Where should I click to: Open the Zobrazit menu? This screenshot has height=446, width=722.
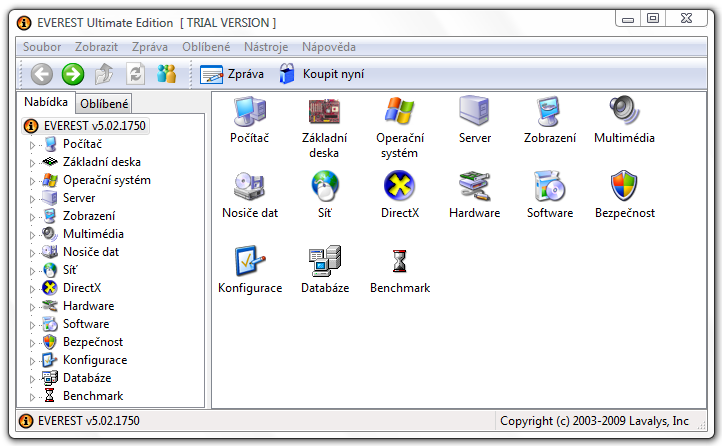96,47
